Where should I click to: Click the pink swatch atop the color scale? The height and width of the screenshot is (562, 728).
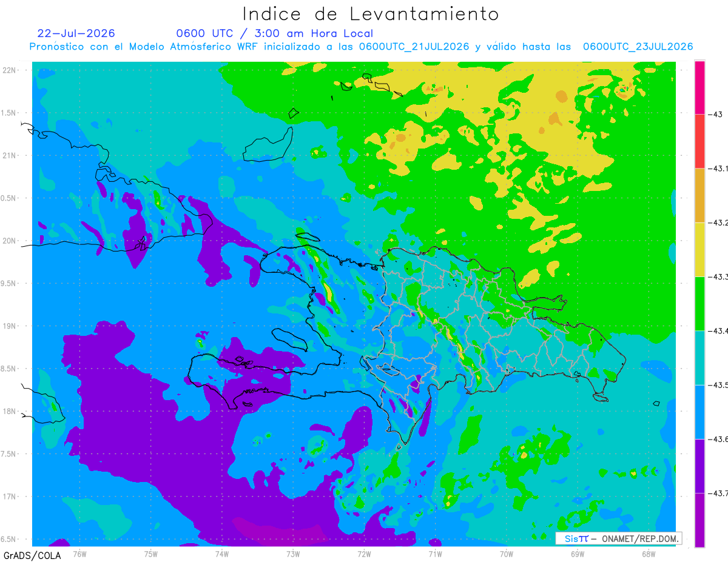699,87
